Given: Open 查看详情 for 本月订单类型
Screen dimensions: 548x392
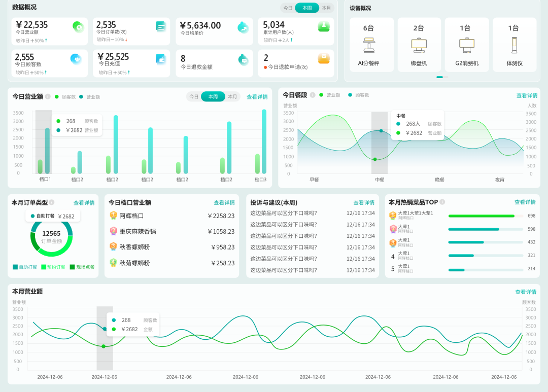Looking at the screenshot, I should tap(84, 203).
